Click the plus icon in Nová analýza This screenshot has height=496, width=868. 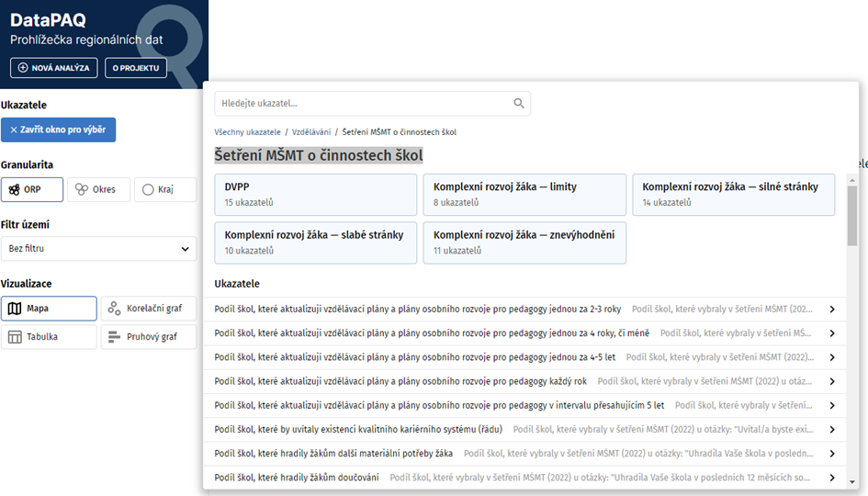[x=21, y=68]
